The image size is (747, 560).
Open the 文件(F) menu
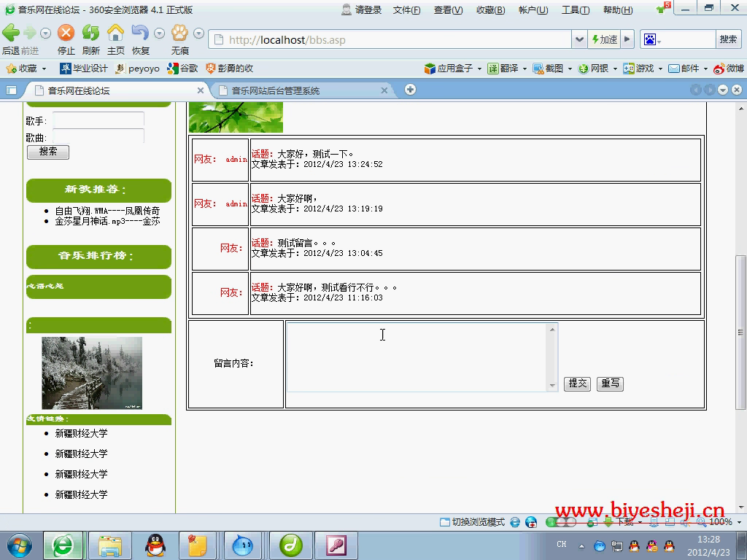(406, 10)
